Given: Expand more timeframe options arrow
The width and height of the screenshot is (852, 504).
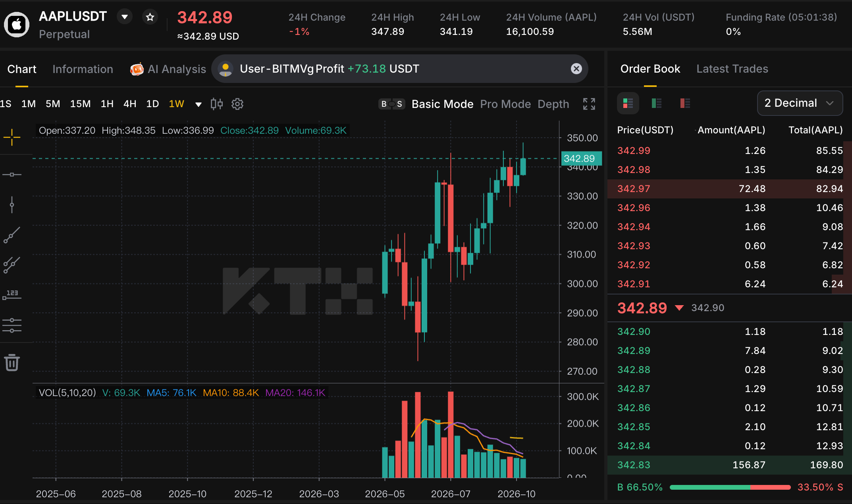Looking at the screenshot, I should [x=199, y=104].
